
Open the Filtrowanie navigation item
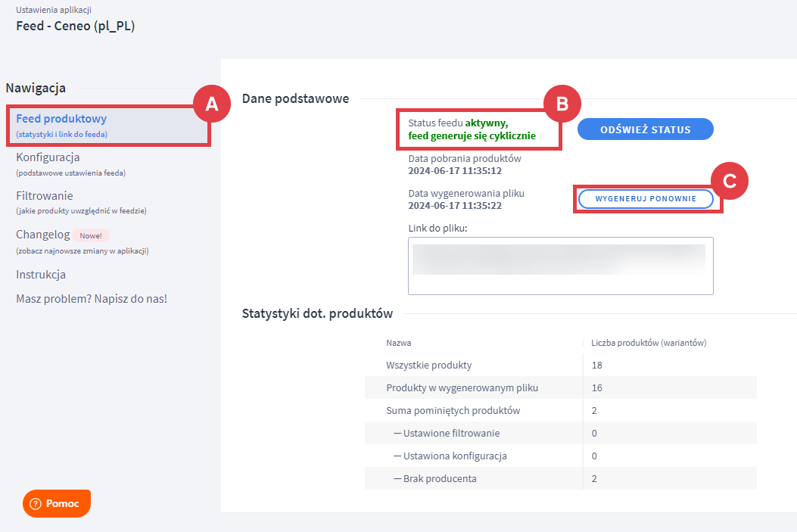pos(45,196)
